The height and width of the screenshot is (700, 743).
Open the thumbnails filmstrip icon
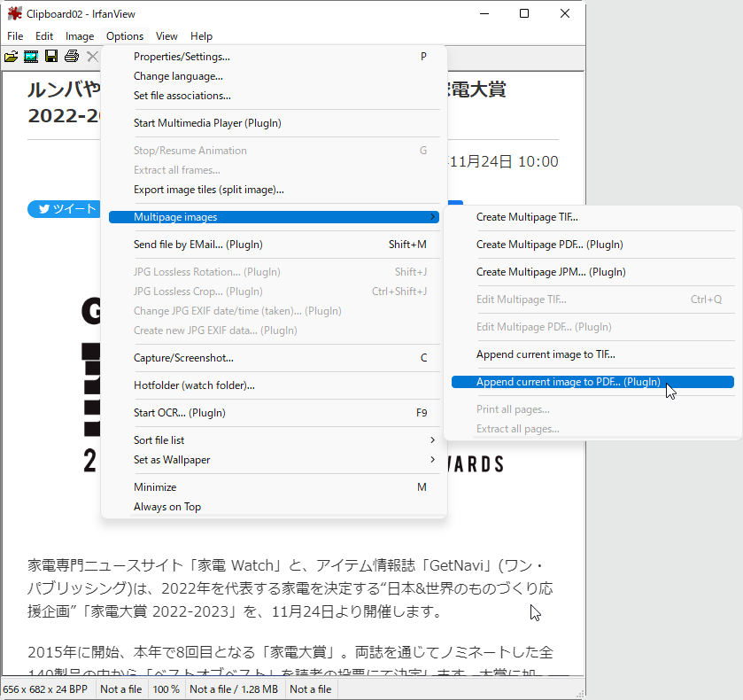click(x=31, y=56)
